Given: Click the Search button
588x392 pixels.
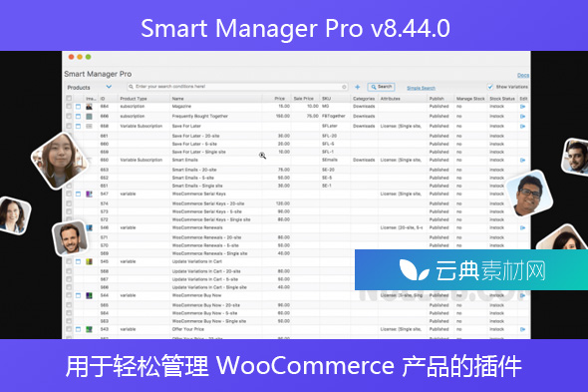Looking at the screenshot, I should [x=381, y=87].
